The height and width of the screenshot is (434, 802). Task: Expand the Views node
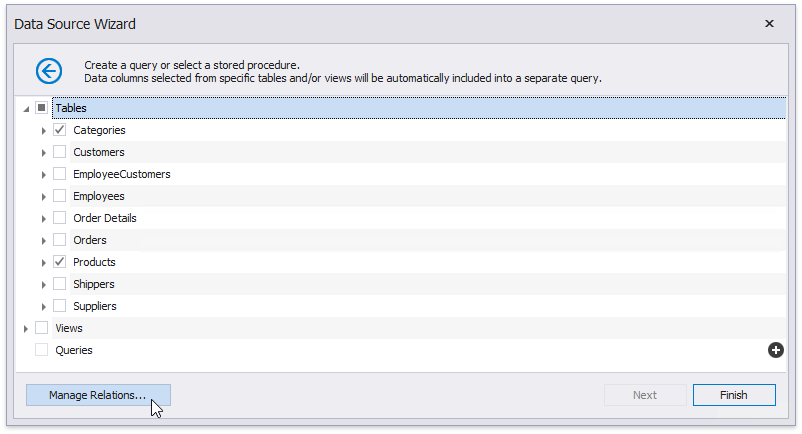point(26,328)
